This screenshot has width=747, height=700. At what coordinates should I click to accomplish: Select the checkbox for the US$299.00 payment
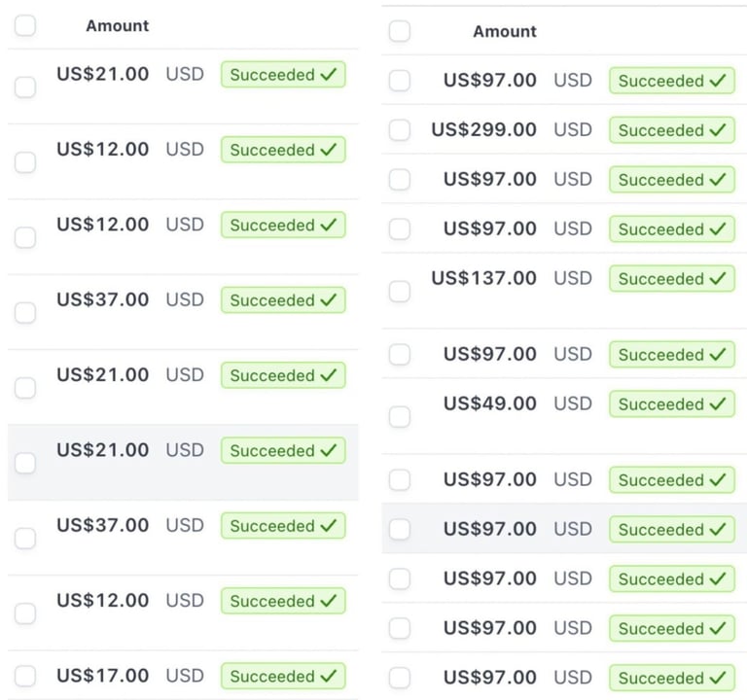tap(399, 130)
